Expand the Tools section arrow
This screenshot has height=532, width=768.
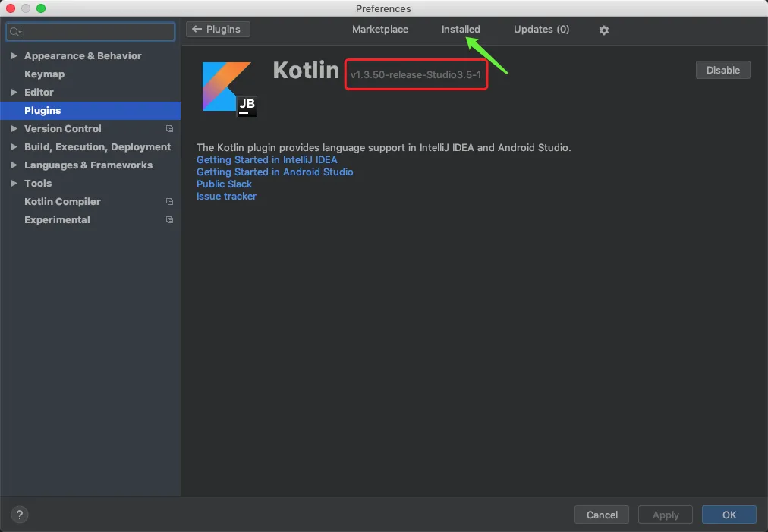coord(14,183)
